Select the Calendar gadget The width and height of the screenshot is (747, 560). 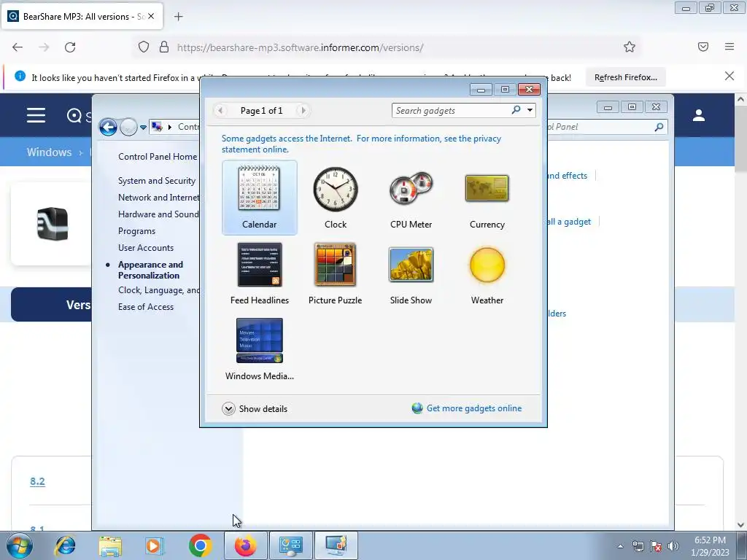[x=259, y=198]
